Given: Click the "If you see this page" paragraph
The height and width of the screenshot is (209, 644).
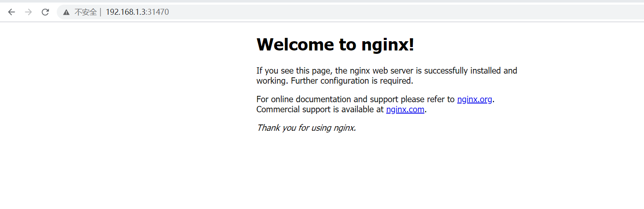Looking at the screenshot, I should click(387, 76).
